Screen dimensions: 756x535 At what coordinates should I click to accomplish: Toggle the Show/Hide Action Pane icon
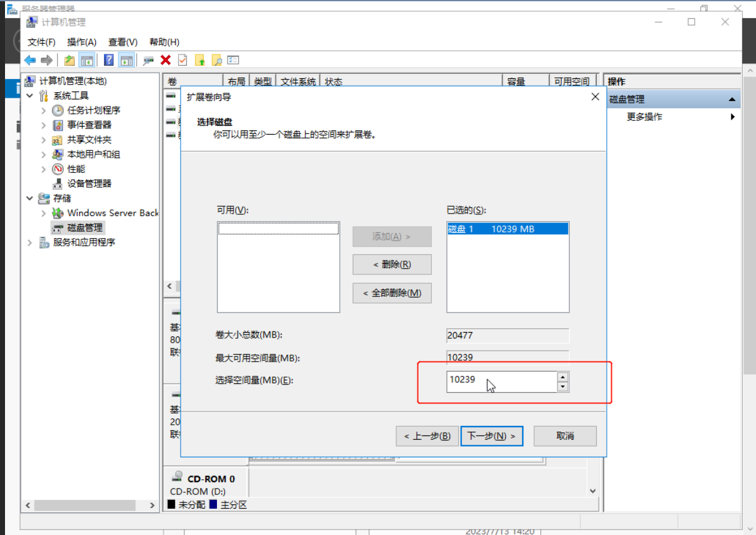click(127, 60)
